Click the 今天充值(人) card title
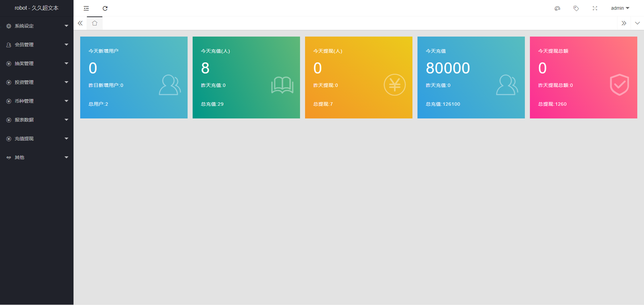 pyautogui.click(x=215, y=51)
